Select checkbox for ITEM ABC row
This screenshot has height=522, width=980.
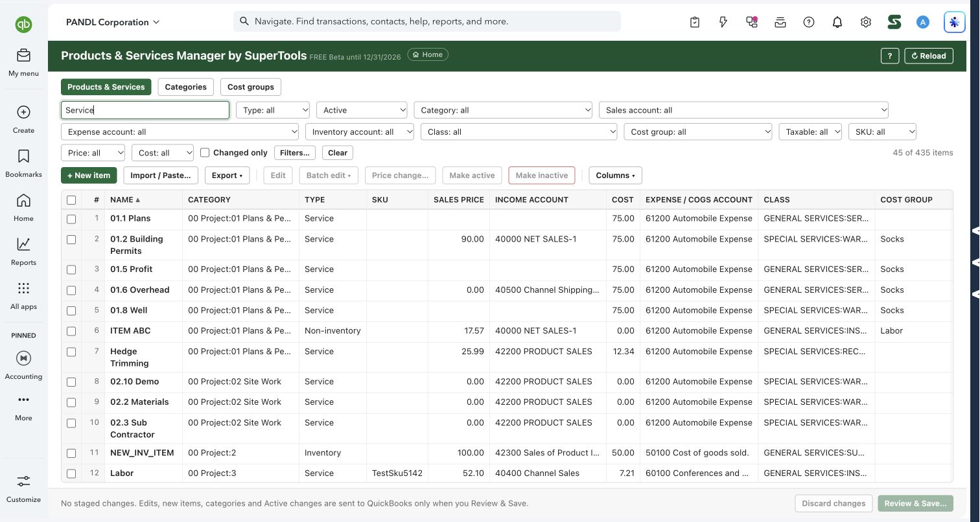click(x=71, y=331)
